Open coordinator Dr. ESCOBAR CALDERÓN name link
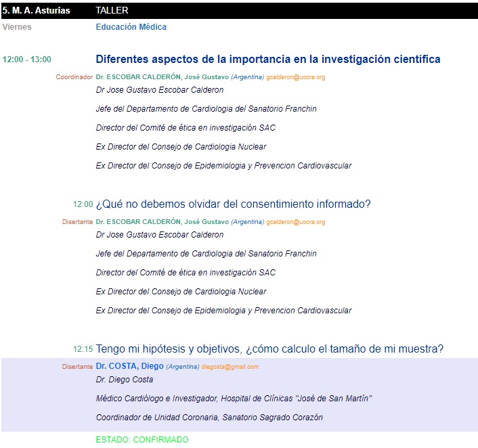The image size is (478, 448). pyautogui.click(x=162, y=76)
